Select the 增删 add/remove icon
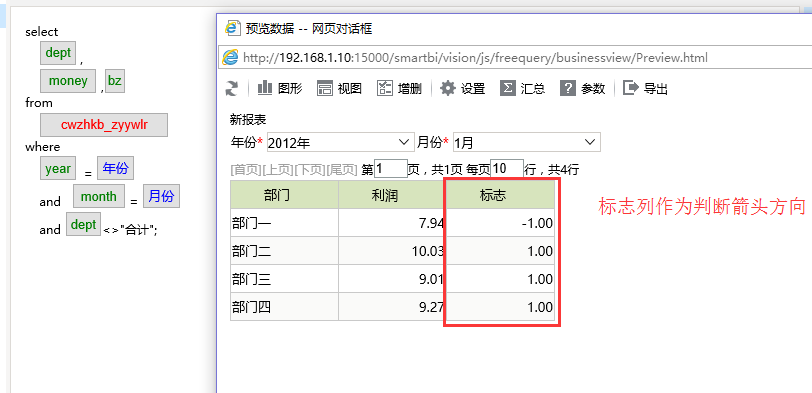812x393 pixels. pyautogui.click(x=385, y=89)
